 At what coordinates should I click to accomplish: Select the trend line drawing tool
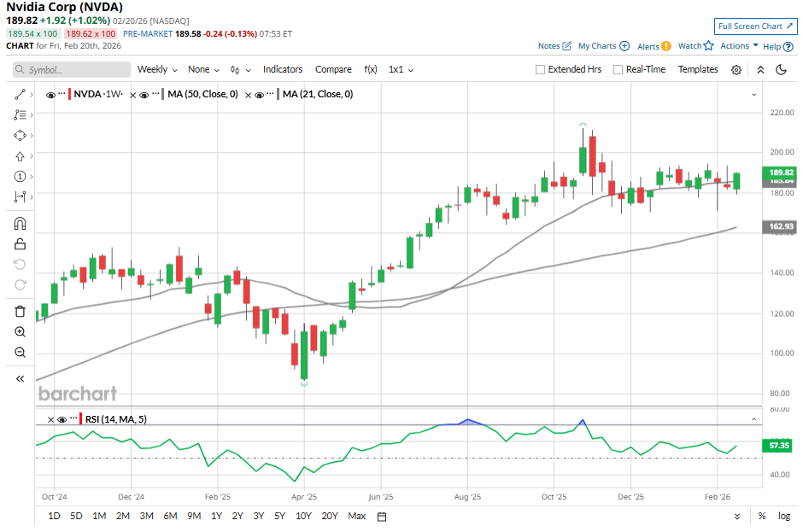[21, 94]
